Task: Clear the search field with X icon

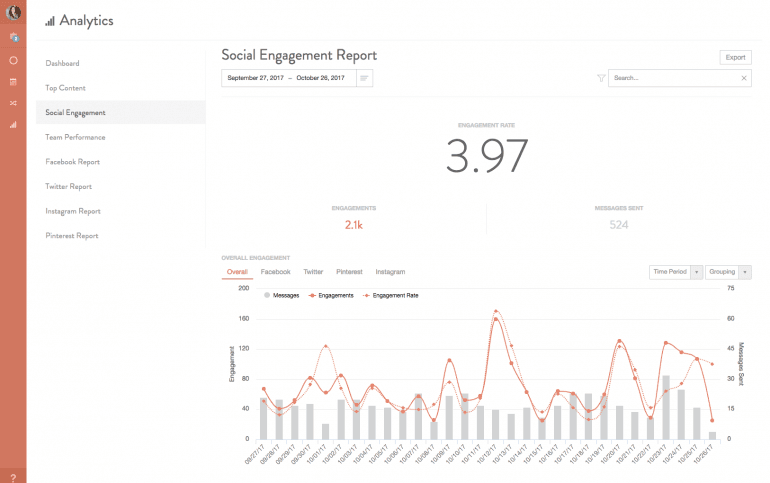Action: pyautogui.click(x=743, y=78)
